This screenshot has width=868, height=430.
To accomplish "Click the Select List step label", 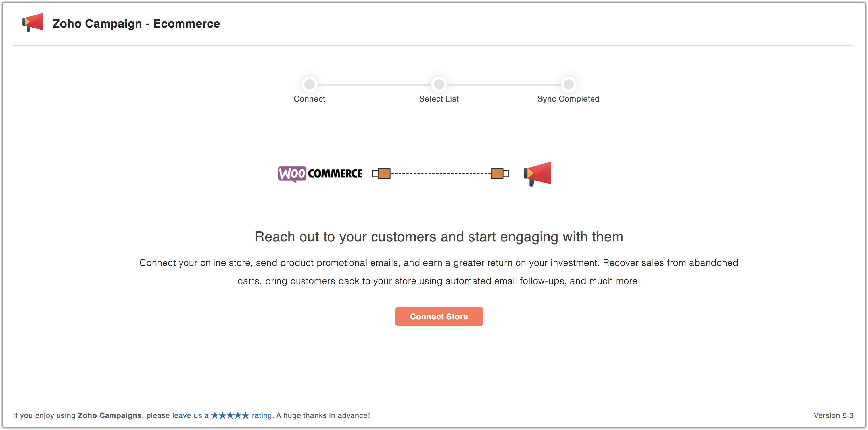I will click(x=439, y=99).
